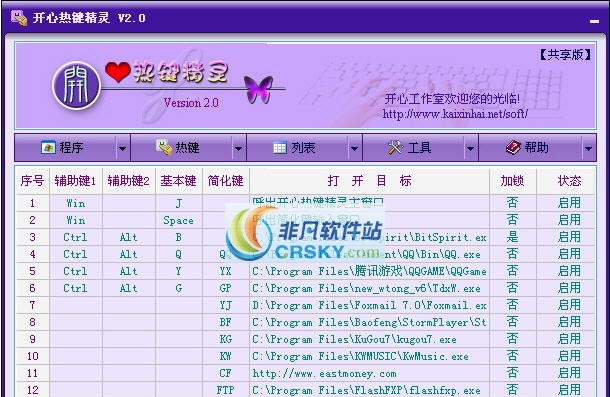This screenshot has height=397, width=610.
Task: Select the Ctrl cell in row 4
Action: (75, 254)
